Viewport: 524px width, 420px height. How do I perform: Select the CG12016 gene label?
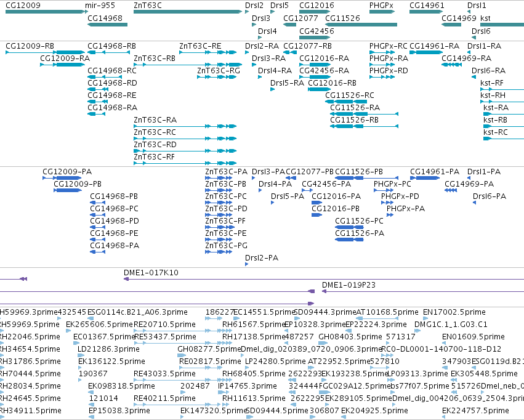(x=316, y=6)
